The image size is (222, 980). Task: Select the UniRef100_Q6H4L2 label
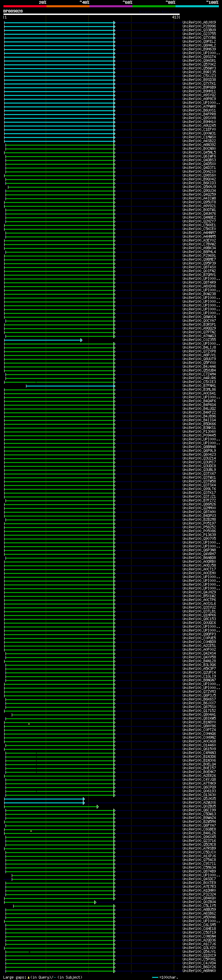199,45
